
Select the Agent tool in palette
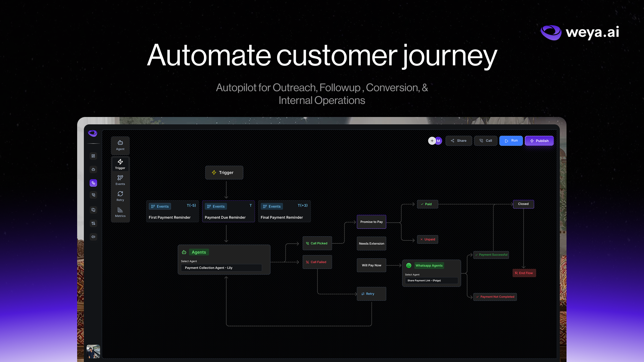pyautogui.click(x=120, y=145)
